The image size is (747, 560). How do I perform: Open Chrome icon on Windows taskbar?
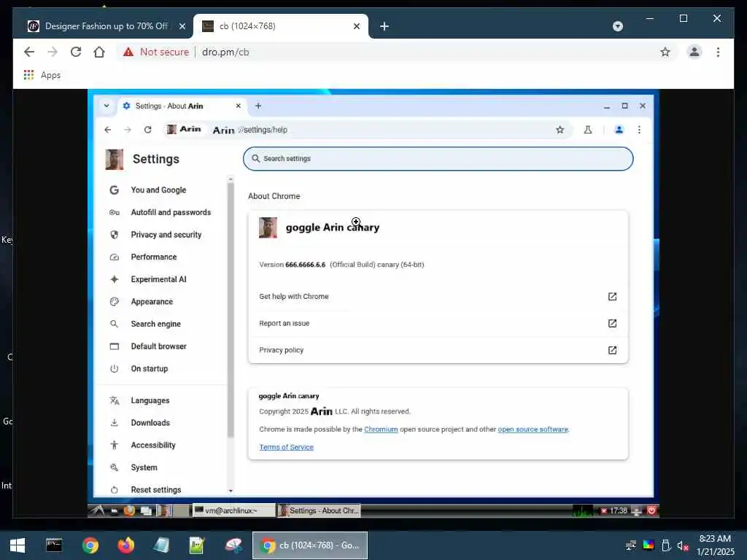coord(90,545)
